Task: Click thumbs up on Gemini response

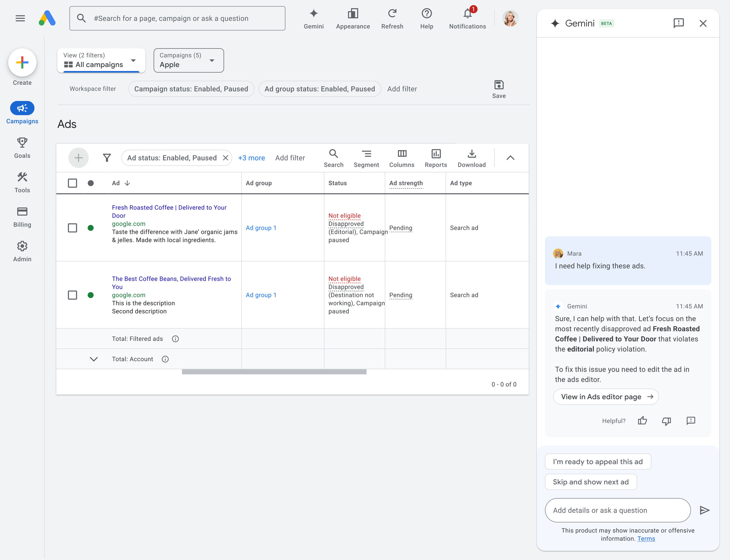Action: 642,421
